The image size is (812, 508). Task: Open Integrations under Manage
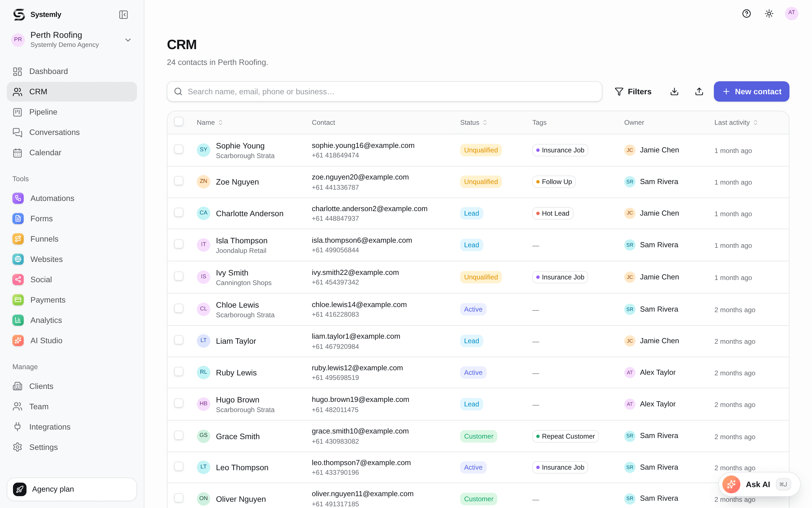pyautogui.click(x=72, y=427)
